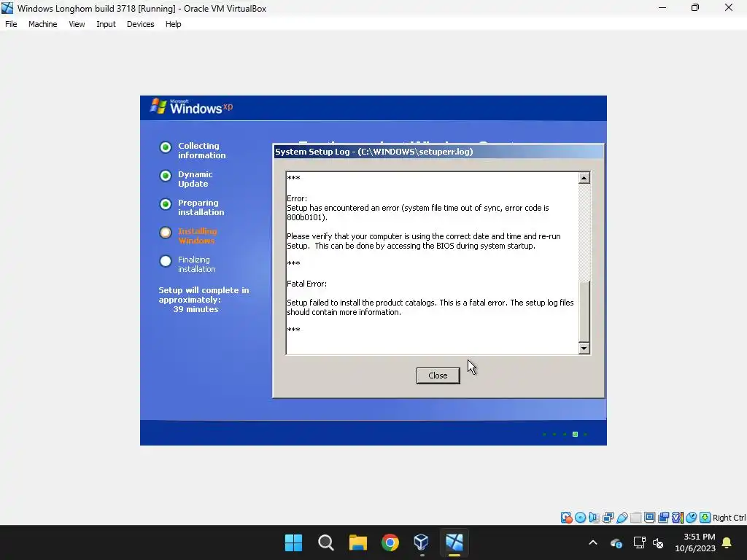Viewport: 747px width, 560px height.
Task: Click the VirtualBox window title icon
Action: (7, 8)
